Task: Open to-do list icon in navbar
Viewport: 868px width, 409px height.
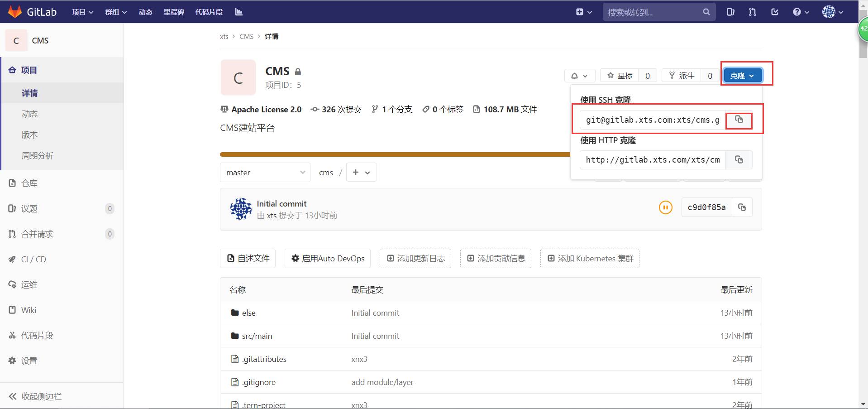Action: coord(775,12)
